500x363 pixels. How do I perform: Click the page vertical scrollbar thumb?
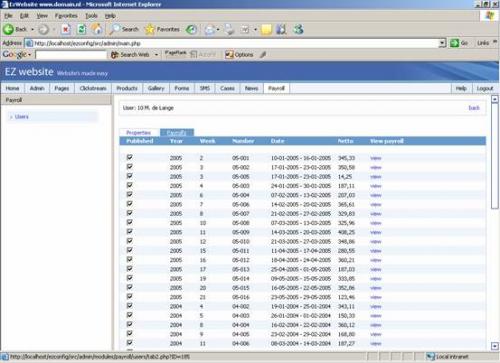tap(495, 156)
